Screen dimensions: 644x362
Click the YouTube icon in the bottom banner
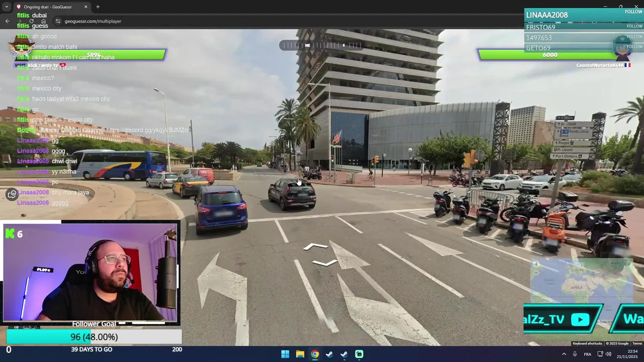tap(580, 320)
